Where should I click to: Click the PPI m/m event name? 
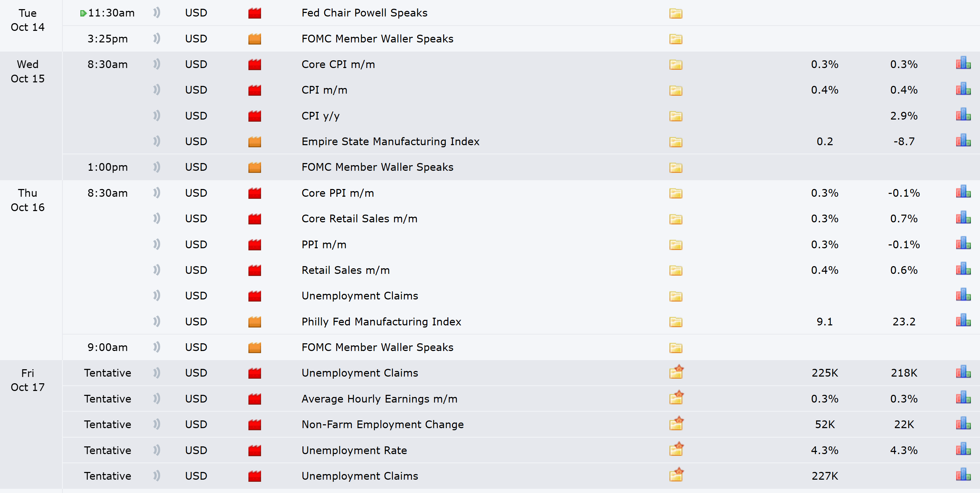[x=324, y=244]
